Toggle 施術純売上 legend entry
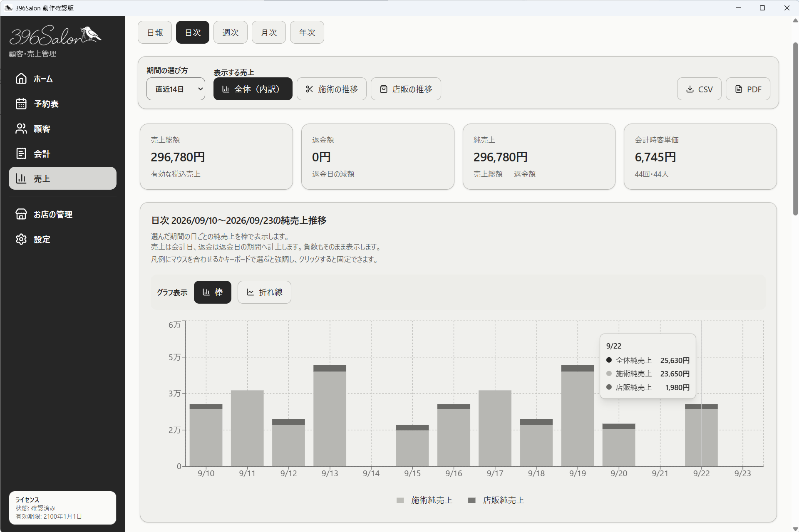This screenshot has width=799, height=532. [424, 500]
